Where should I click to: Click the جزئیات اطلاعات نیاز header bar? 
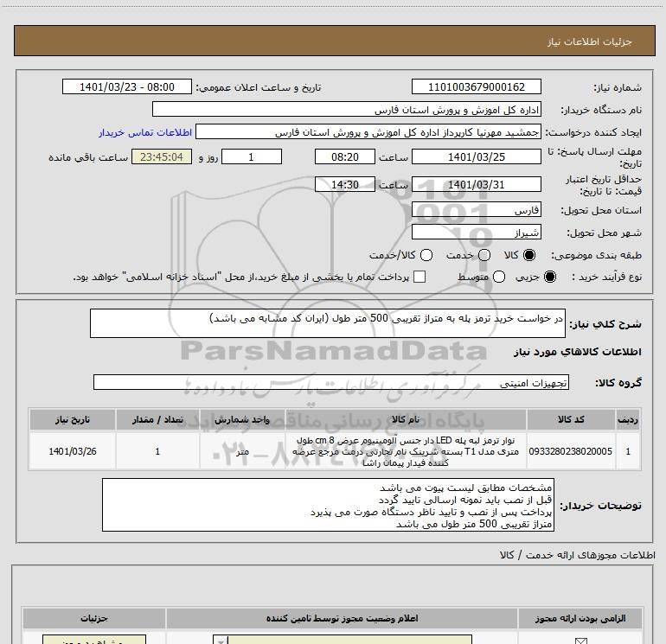tap(334, 41)
